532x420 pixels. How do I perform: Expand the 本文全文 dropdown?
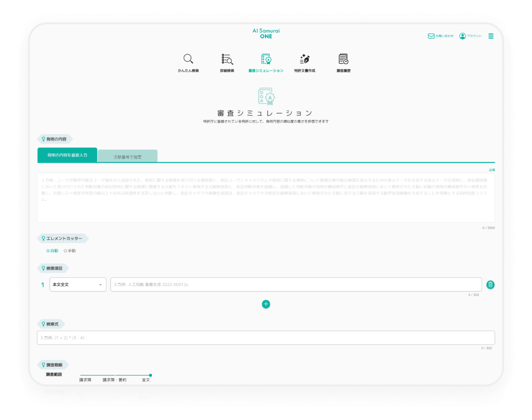pos(78,284)
